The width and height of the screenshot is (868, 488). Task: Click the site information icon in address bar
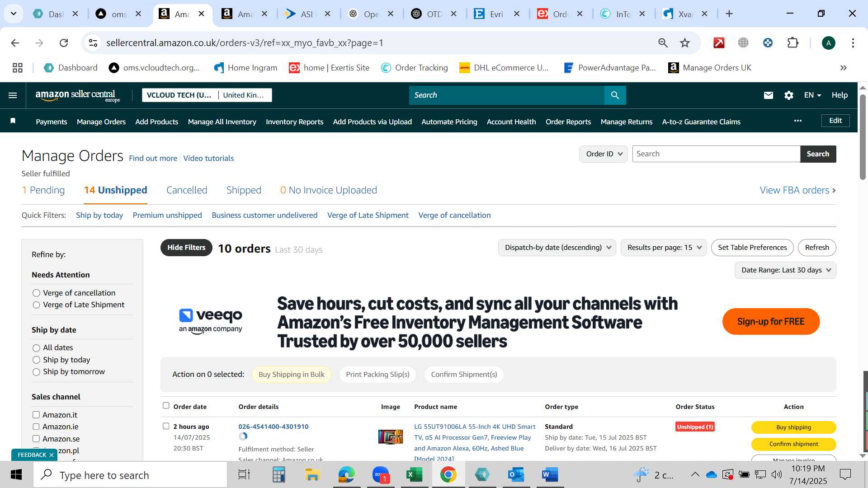pos(93,43)
